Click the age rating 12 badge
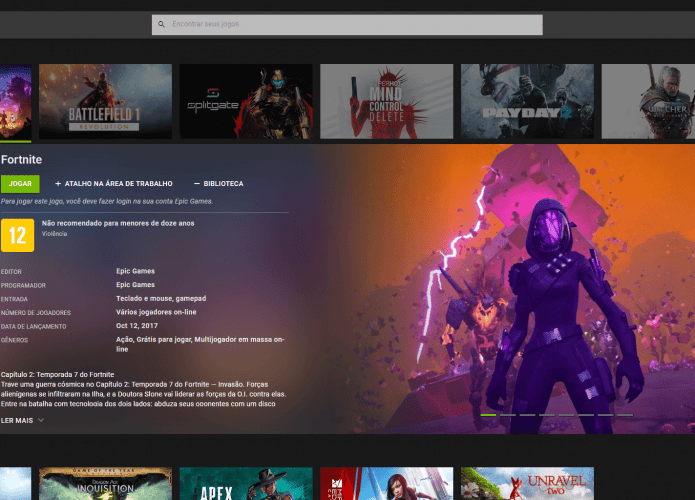The image size is (695, 500). 17,235
